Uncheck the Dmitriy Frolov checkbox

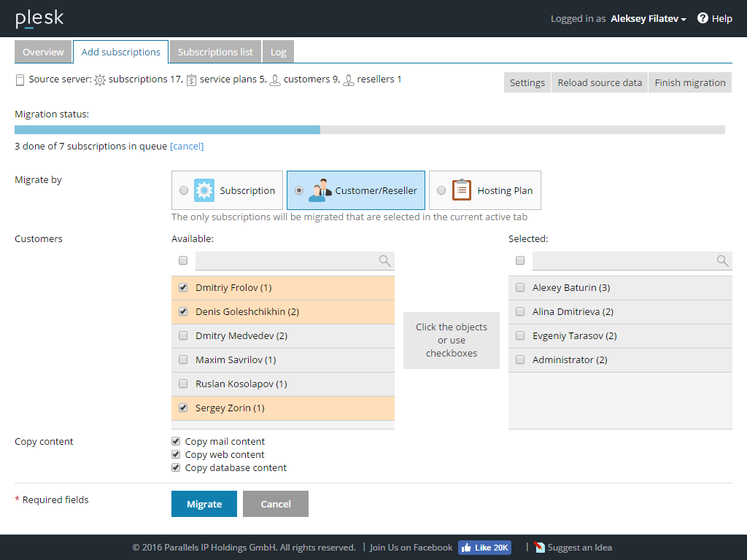[183, 288]
